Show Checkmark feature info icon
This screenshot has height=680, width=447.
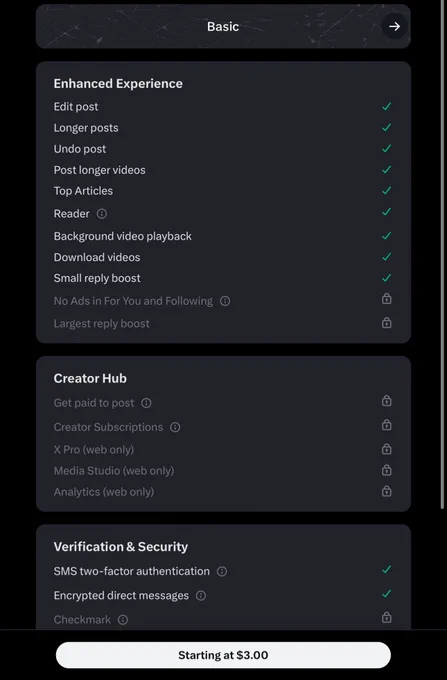pos(123,620)
